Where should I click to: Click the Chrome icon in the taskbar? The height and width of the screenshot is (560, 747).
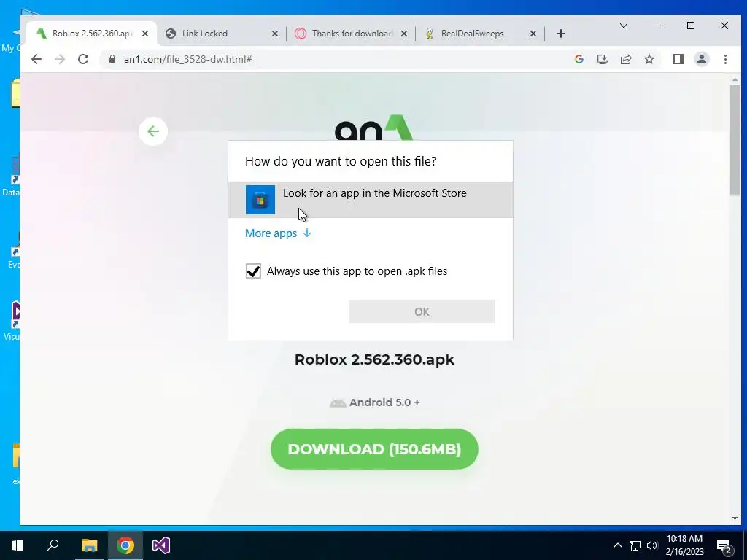125,545
